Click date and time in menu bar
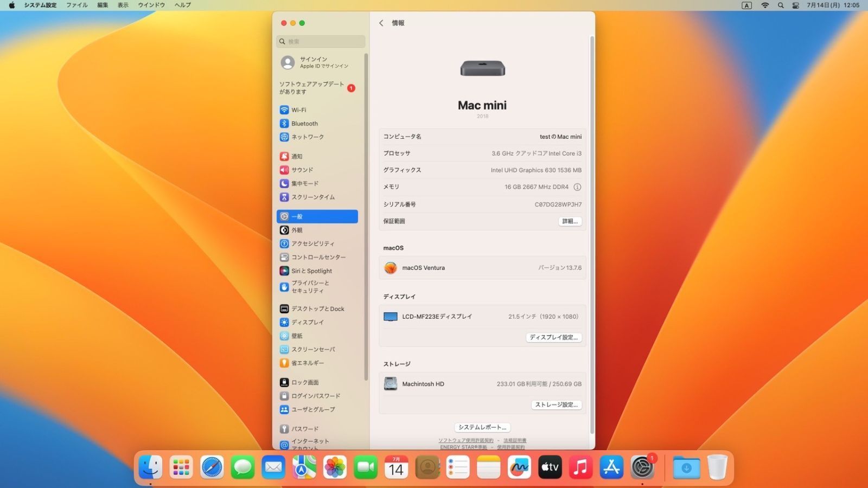This screenshot has width=868, height=488. pos(833,5)
